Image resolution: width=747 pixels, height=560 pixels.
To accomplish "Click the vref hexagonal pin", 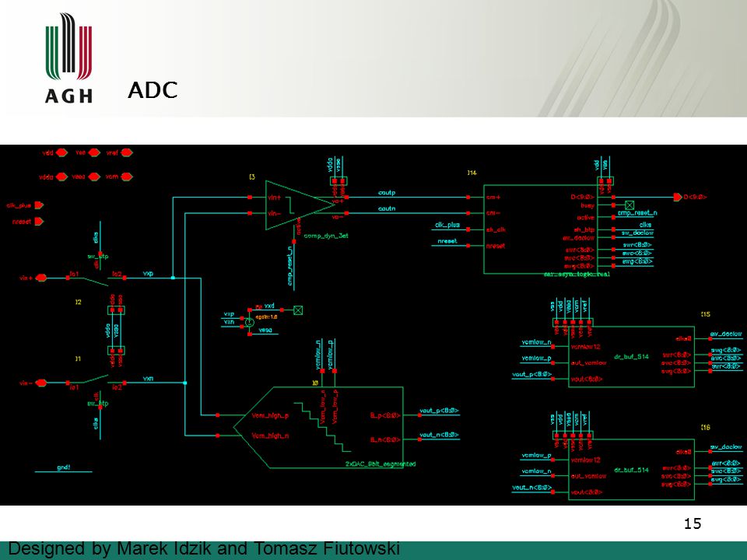I will point(127,153).
